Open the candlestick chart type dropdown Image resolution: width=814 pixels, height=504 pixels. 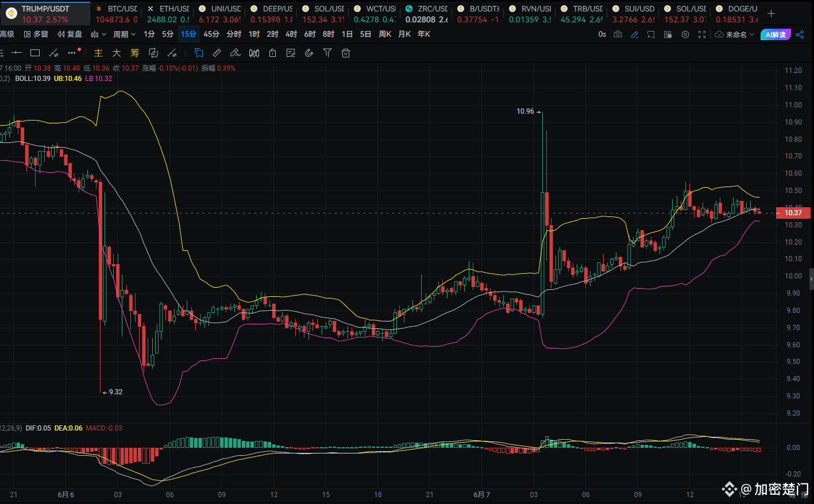(98, 34)
